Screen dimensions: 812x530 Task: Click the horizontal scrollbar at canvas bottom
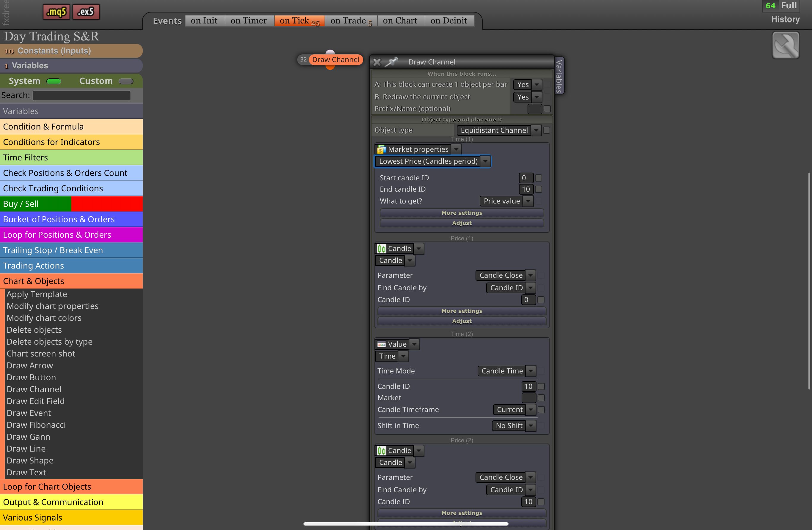(x=406, y=524)
